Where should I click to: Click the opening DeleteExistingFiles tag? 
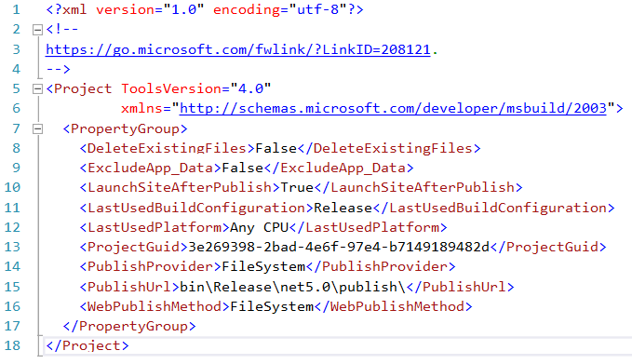click(168, 148)
